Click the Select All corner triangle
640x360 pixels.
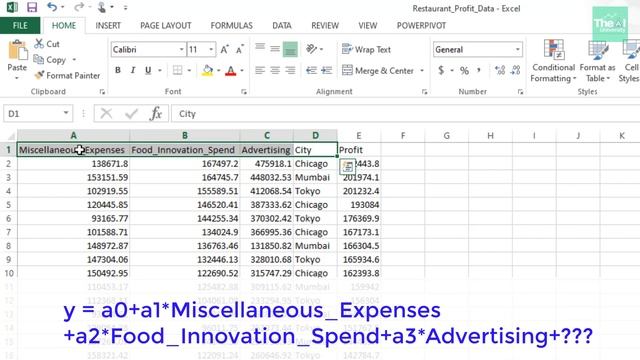(11, 136)
